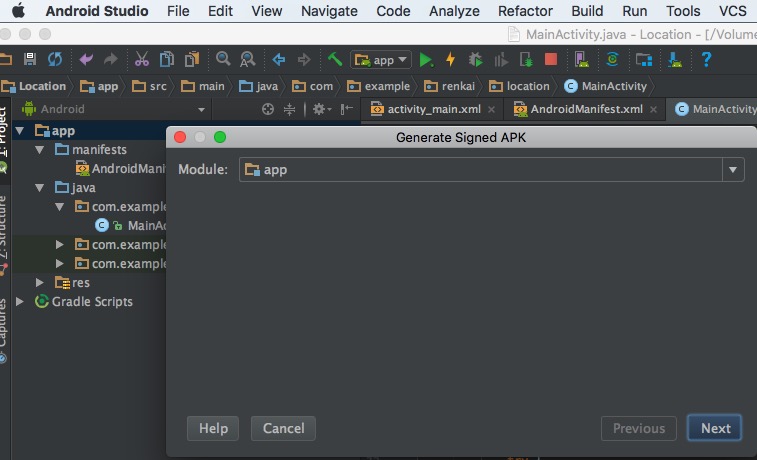
Task: Switch to the AndroidManifest.xml tab
Action: (586, 109)
